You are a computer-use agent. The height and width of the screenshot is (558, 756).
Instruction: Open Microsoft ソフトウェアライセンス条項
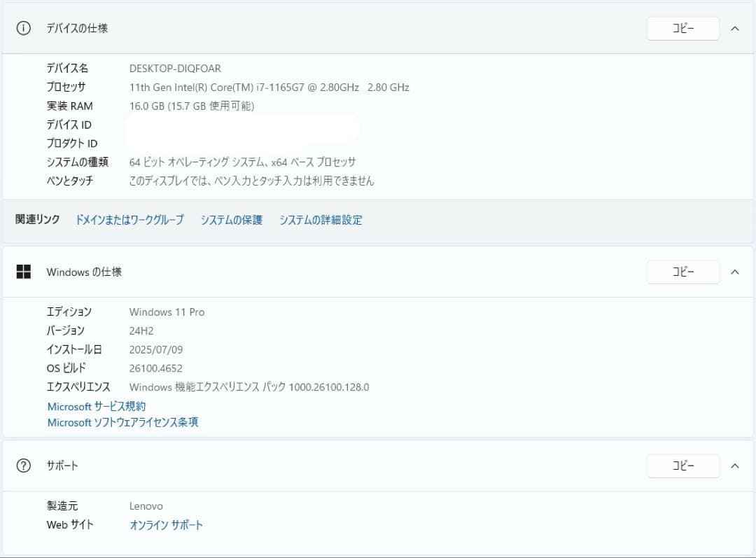point(122,422)
